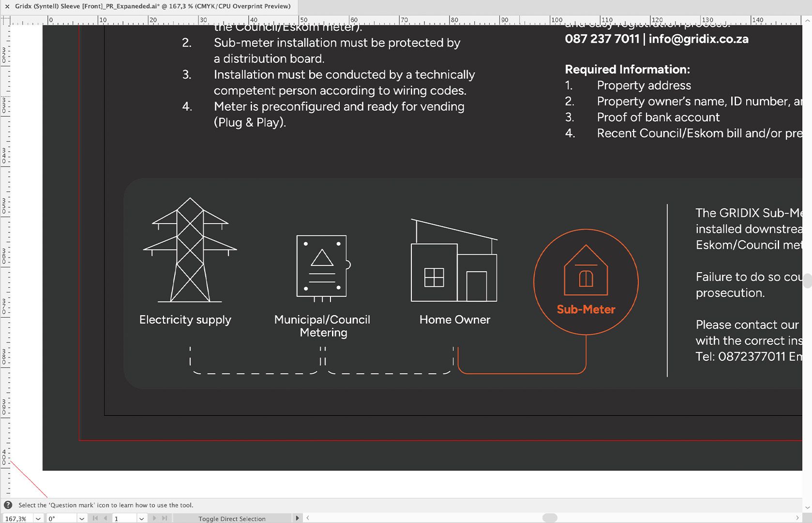Image resolution: width=812 pixels, height=523 pixels.
Task: Click '087 237 7011 | info@gridix.co.za' text
Action: [x=657, y=39]
